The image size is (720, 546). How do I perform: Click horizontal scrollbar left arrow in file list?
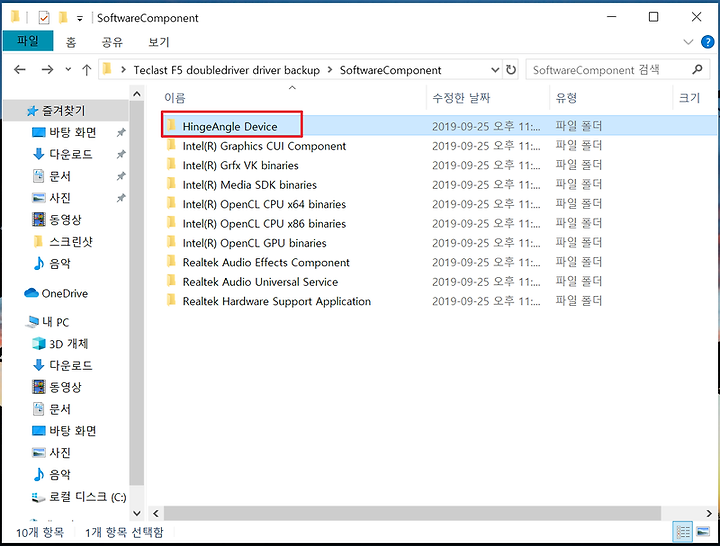tap(156, 513)
